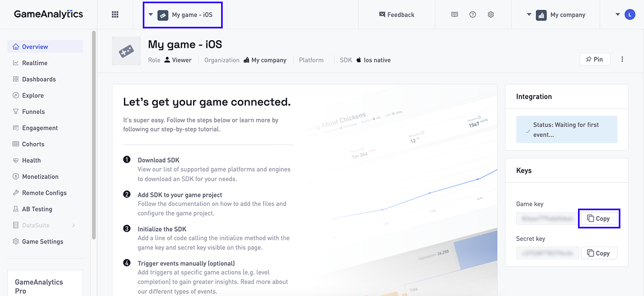This screenshot has width=644, height=296.
Task: Expand the DataSuite submenu chevron
Action: (x=74, y=225)
